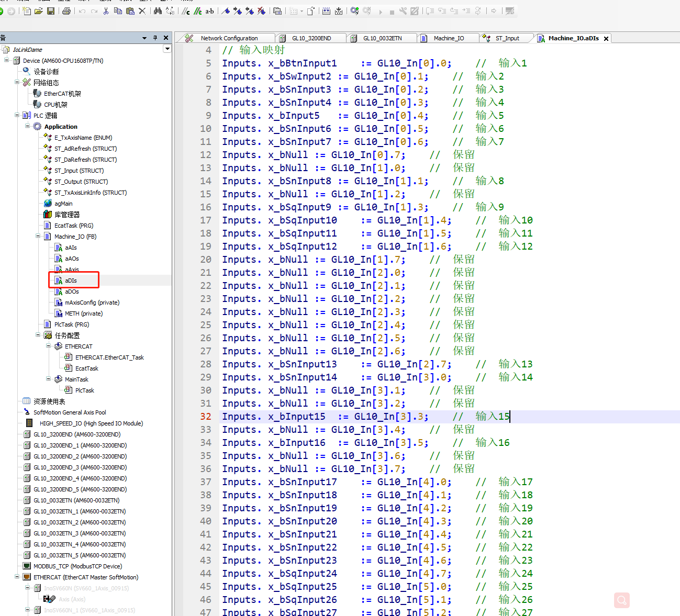680x616 pixels.
Task: Open project with the folder icon
Action: (x=38, y=10)
